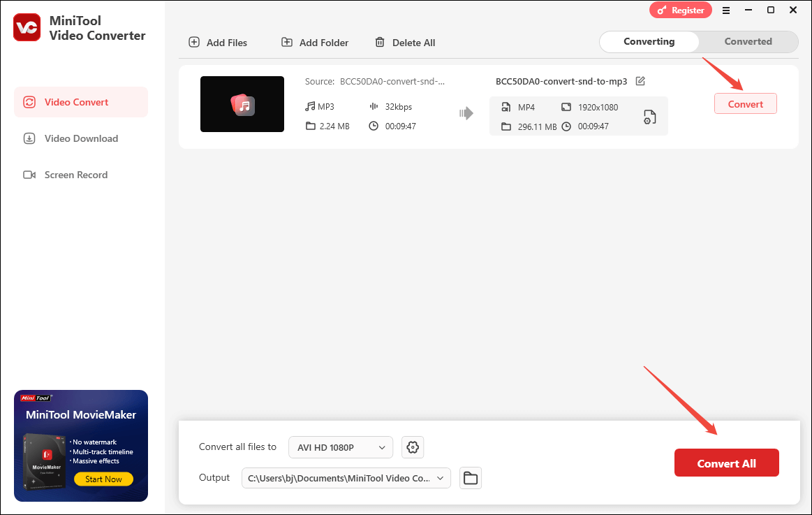This screenshot has height=515, width=812.
Task: Expand the AVI HD 1080P format dropdown
Action: [x=341, y=447]
